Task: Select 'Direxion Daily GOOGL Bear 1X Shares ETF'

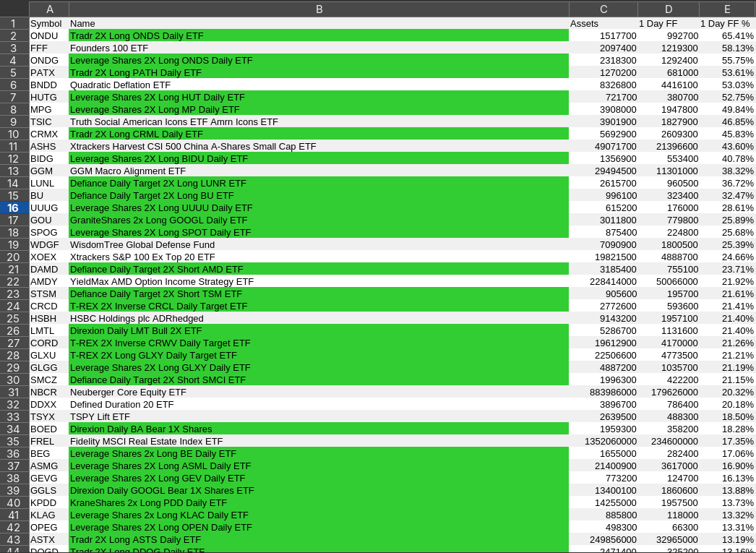Action: pyautogui.click(x=319, y=491)
